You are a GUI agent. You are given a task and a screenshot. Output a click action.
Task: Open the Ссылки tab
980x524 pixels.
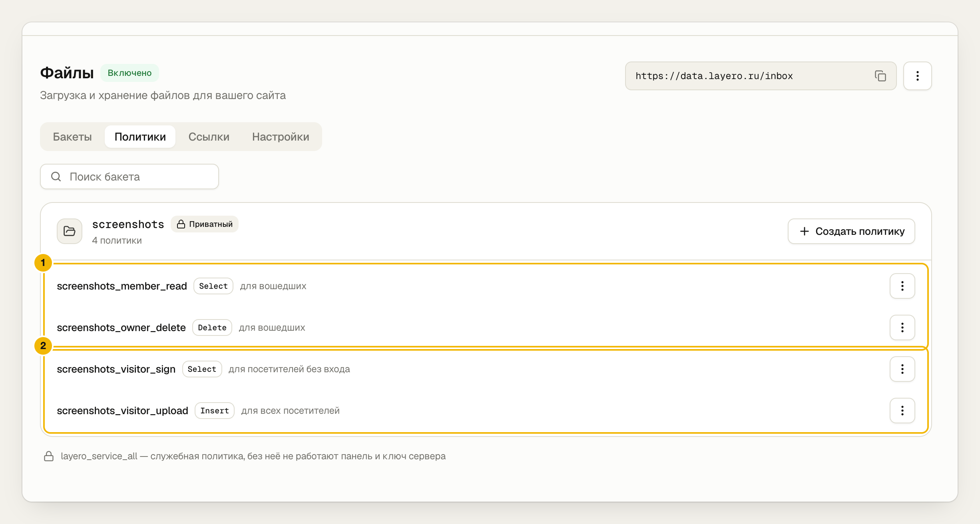pos(209,137)
